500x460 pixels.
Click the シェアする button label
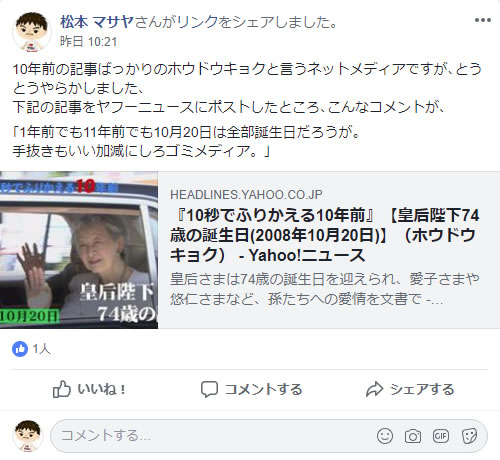click(x=422, y=389)
